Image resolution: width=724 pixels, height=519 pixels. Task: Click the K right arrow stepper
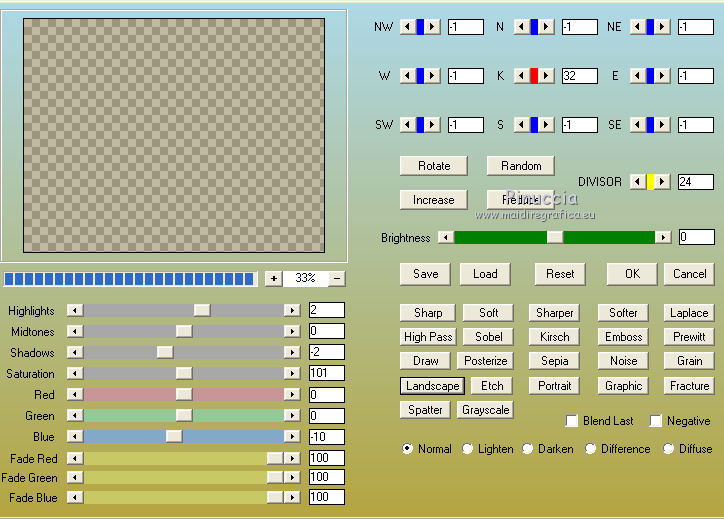[546, 76]
